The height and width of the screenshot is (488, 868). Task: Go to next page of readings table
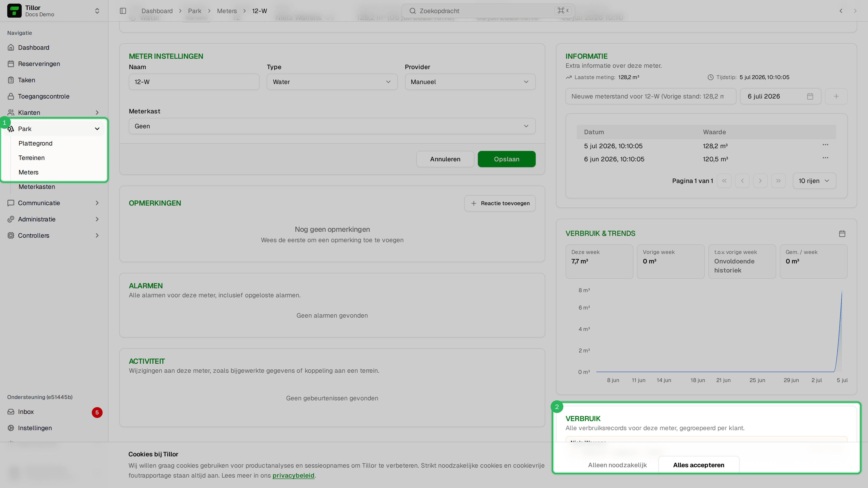[760, 181]
